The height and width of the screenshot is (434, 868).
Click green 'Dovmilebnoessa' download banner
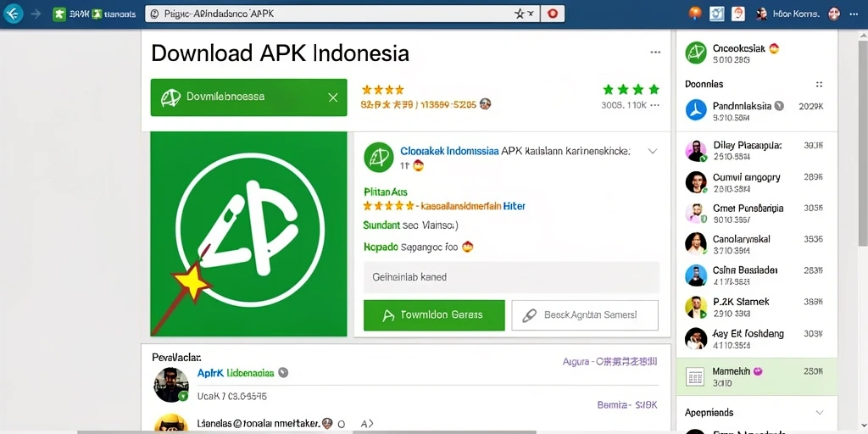248,97
